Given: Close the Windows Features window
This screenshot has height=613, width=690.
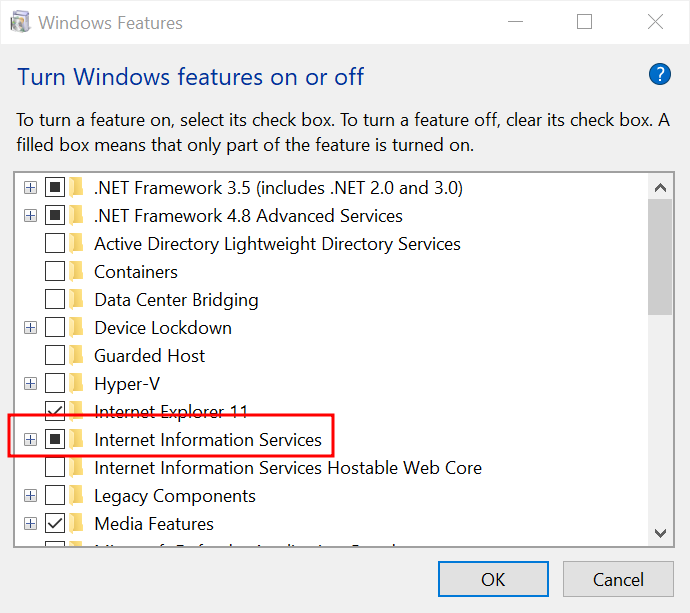Looking at the screenshot, I should click(x=655, y=22).
